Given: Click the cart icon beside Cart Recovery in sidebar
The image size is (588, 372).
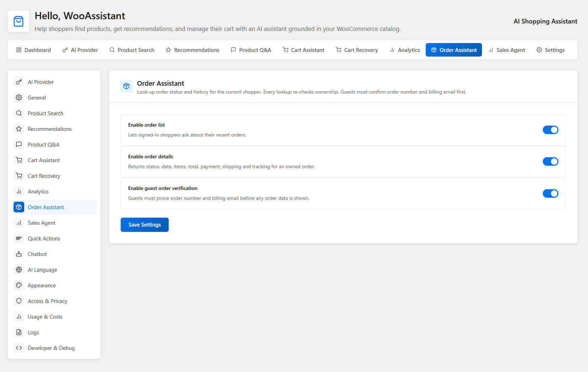Looking at the screenshot, I should tap(19, 176).
